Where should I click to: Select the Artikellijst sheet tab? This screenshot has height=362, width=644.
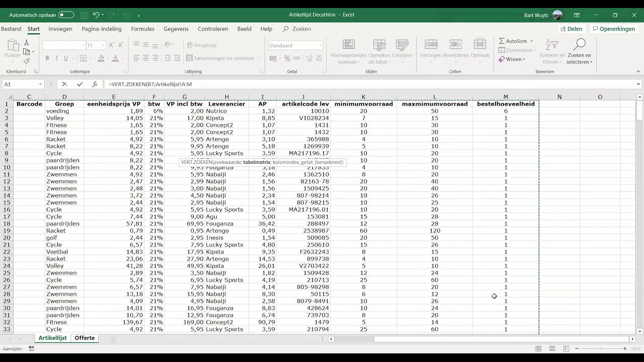(x=52, y=338)
